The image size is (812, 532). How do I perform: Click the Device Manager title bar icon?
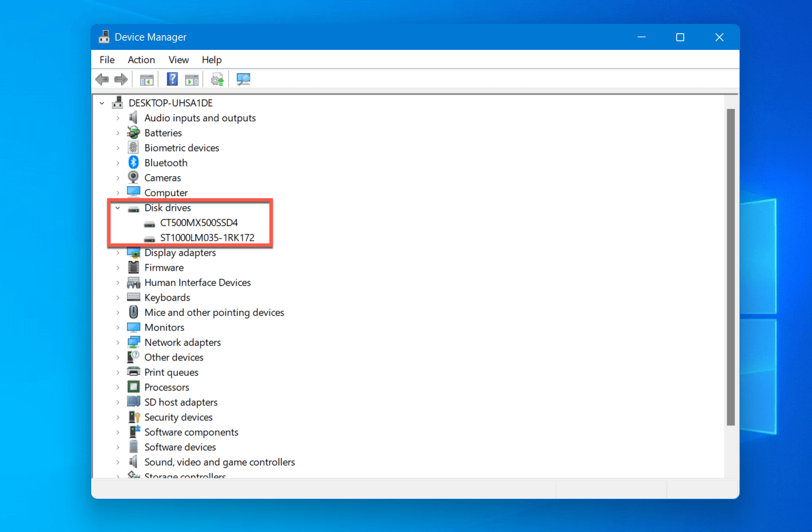(104, 37)
